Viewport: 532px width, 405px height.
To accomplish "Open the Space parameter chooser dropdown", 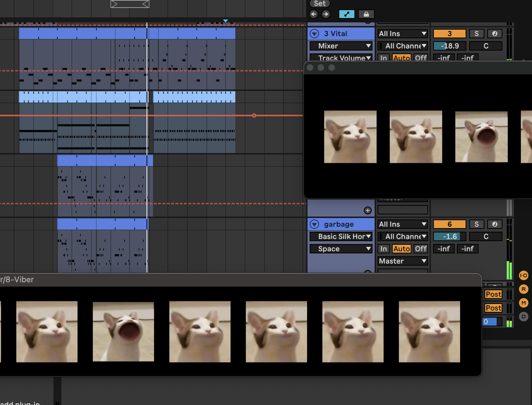I will [341, 249].
